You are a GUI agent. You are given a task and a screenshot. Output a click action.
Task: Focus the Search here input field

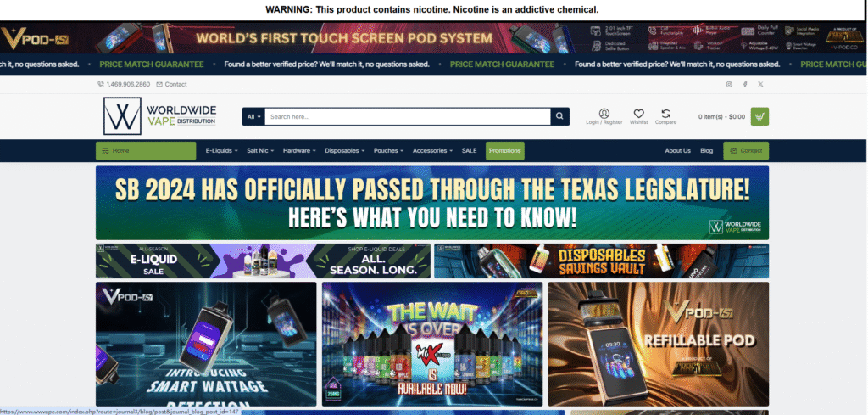[x=408, y=116]
